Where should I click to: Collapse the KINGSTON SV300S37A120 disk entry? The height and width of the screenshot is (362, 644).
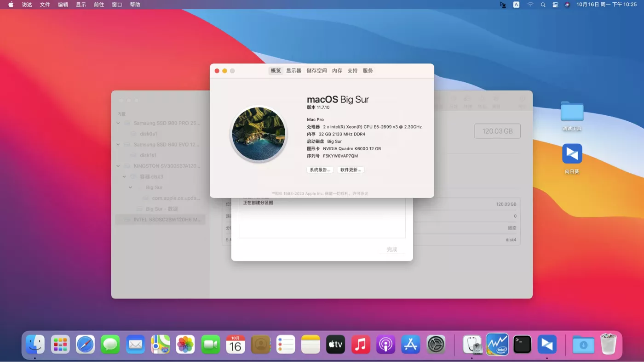click(117, 166)
